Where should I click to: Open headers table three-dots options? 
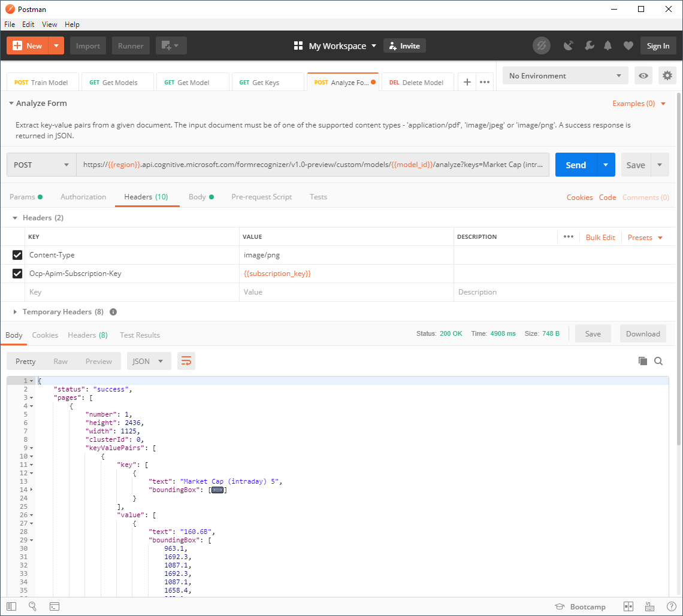(x=569, y=237)
